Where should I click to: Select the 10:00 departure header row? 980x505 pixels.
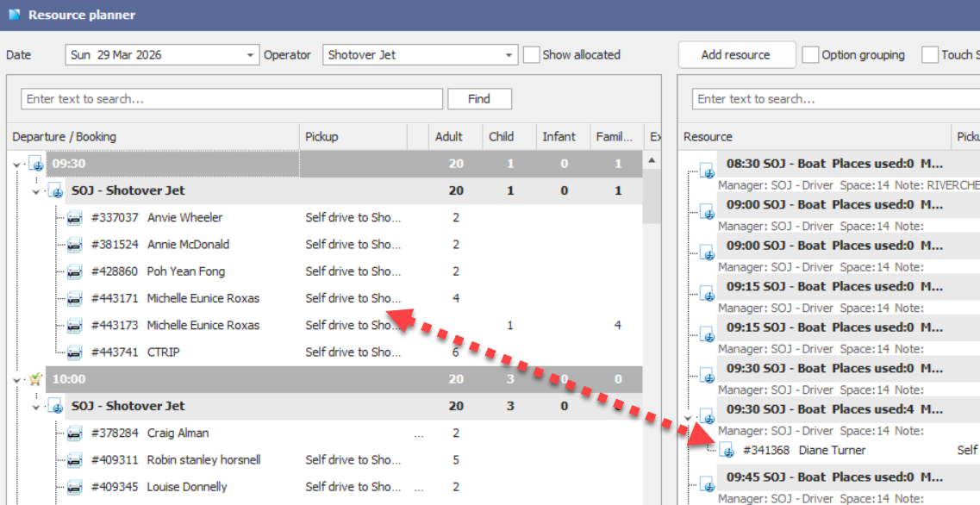pos(345,379)
